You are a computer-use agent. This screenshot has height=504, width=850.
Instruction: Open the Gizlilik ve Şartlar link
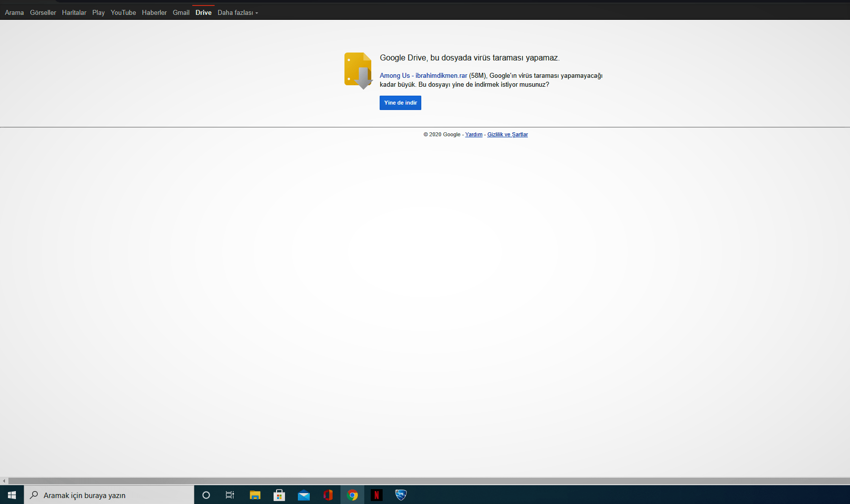coord(508,134)
